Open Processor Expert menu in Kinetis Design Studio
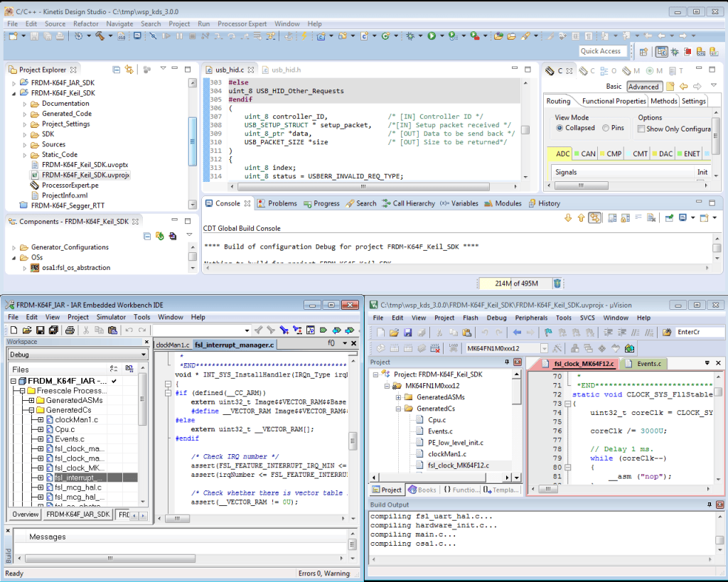728x582 pixels. tap(242, 24)
